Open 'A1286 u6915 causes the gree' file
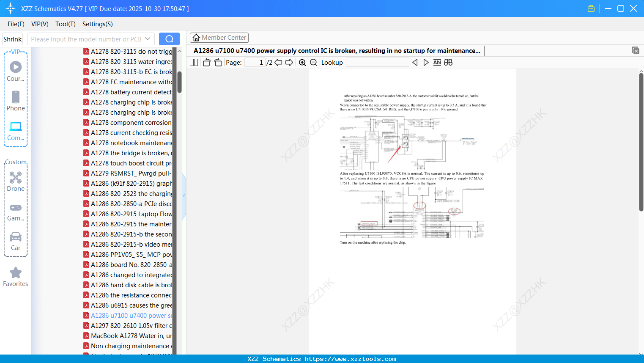The image size is (644, 363). pyautogui.click(x=127, y=305)
